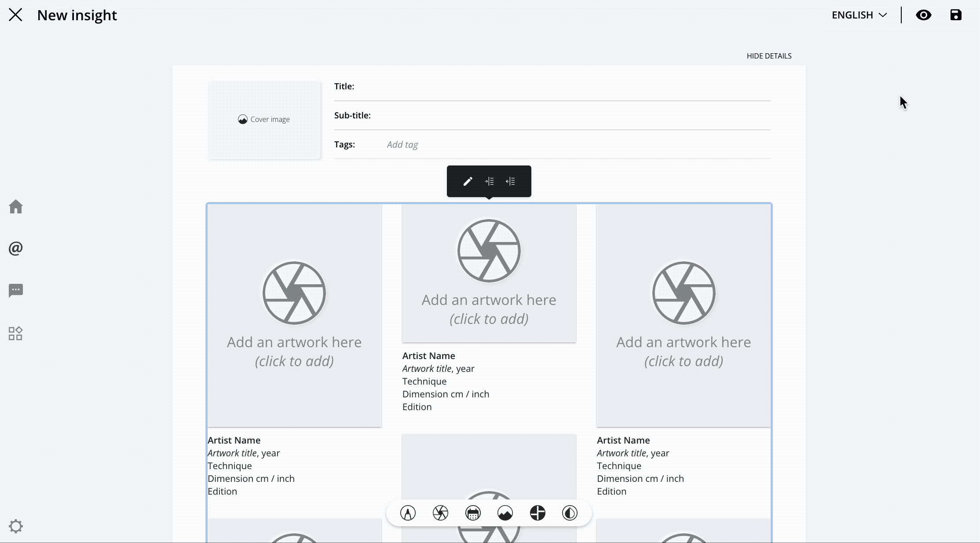This screenshot has height=543, width=980.
Task: Add artwork in top right column placeholder
Action: point(684,316)
